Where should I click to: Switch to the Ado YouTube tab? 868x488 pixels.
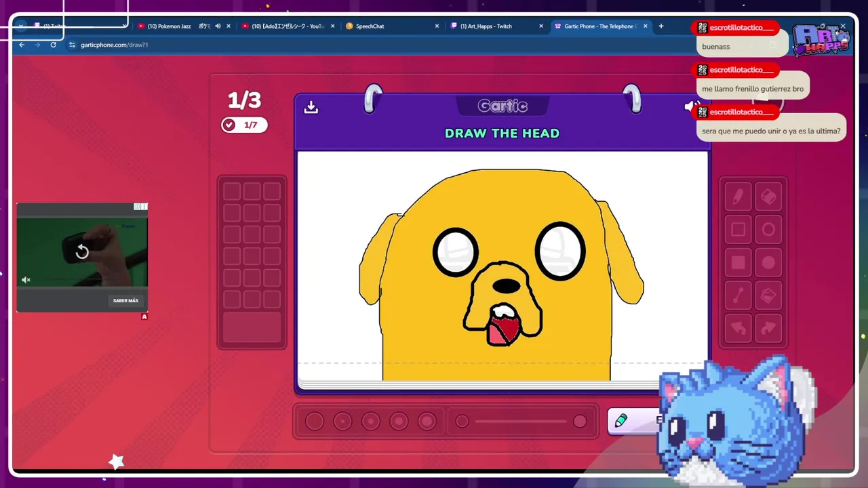click(x=288, y=26)
